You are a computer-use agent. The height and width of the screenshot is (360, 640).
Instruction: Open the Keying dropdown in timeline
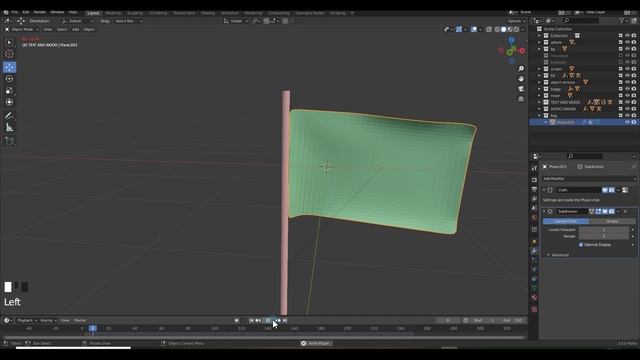(48, 320)
